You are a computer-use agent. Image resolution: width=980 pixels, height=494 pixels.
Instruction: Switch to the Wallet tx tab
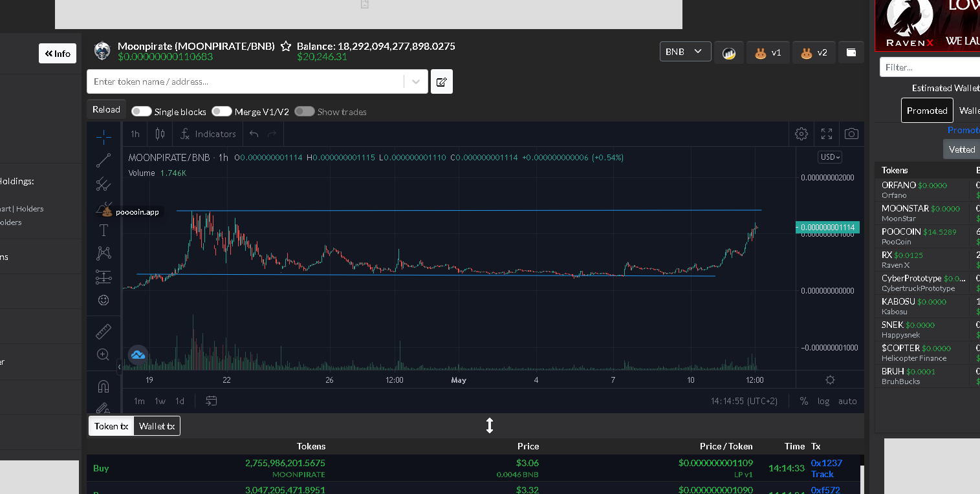tap(157, 425)
